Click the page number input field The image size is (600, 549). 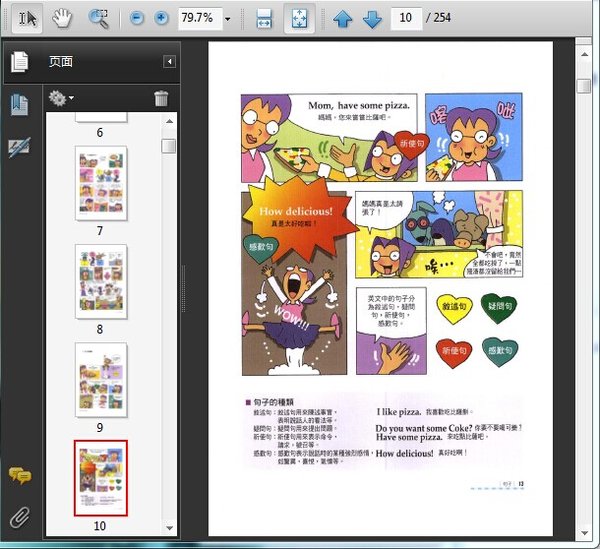point(405,19)
